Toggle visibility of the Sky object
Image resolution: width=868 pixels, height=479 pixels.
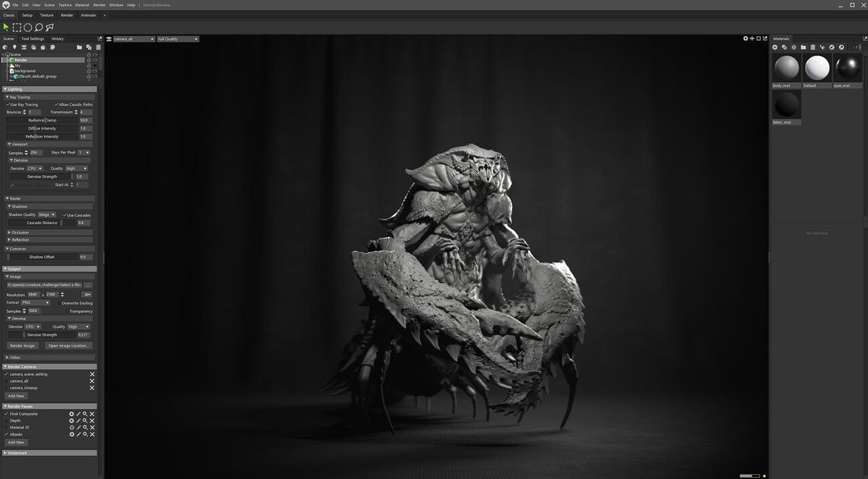pyautogui.click(x=95, y=65)
